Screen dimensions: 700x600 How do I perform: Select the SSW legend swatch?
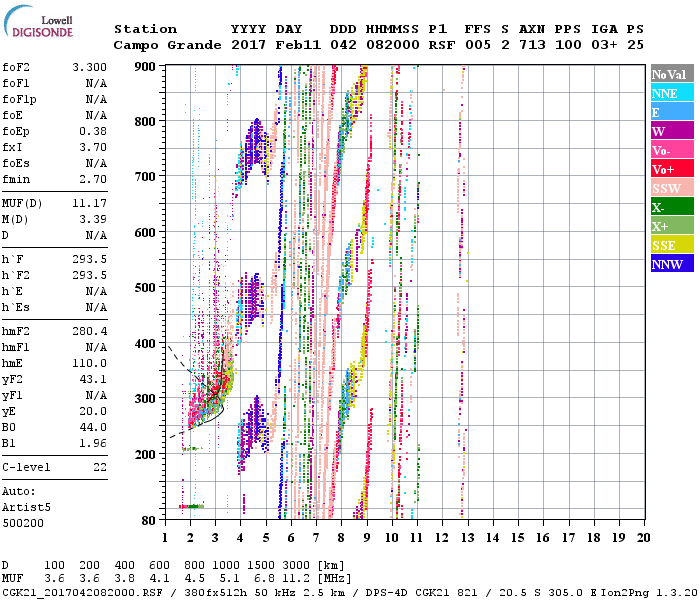click(x=672, y=188)
